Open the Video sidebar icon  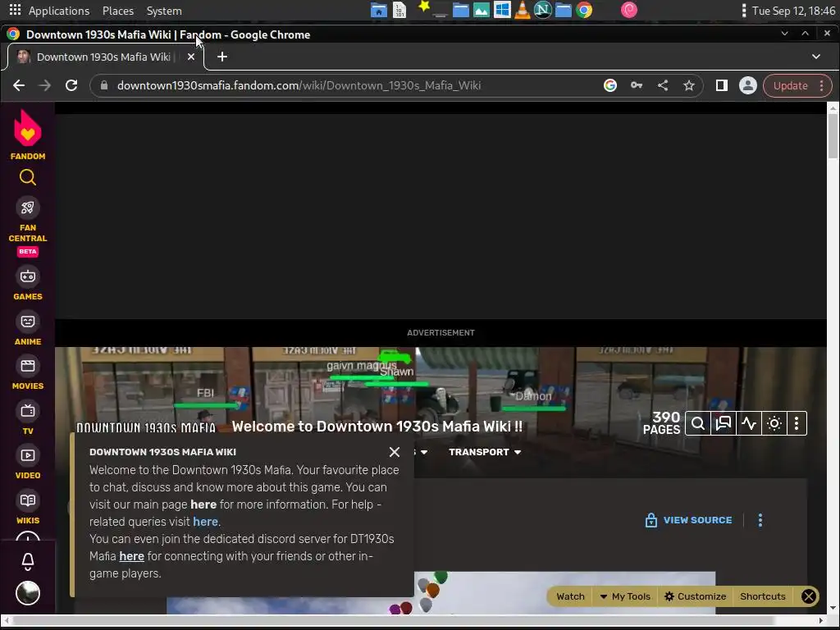(28, 455)
